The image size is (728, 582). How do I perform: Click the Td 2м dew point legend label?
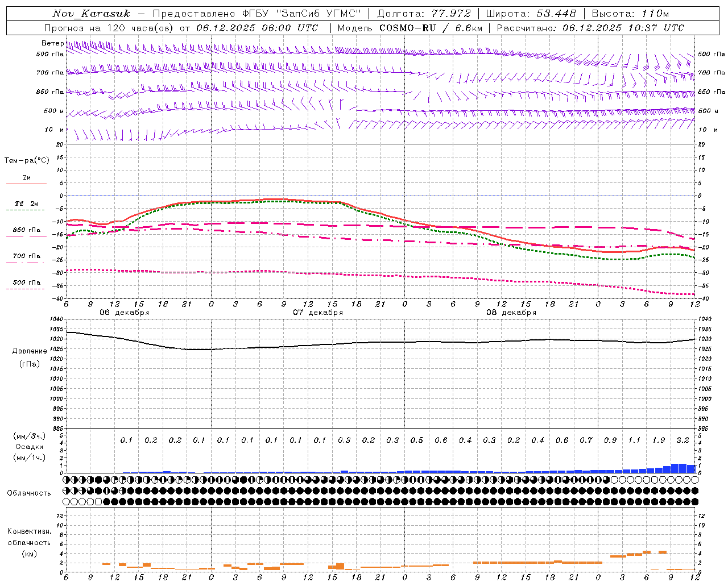27,203
